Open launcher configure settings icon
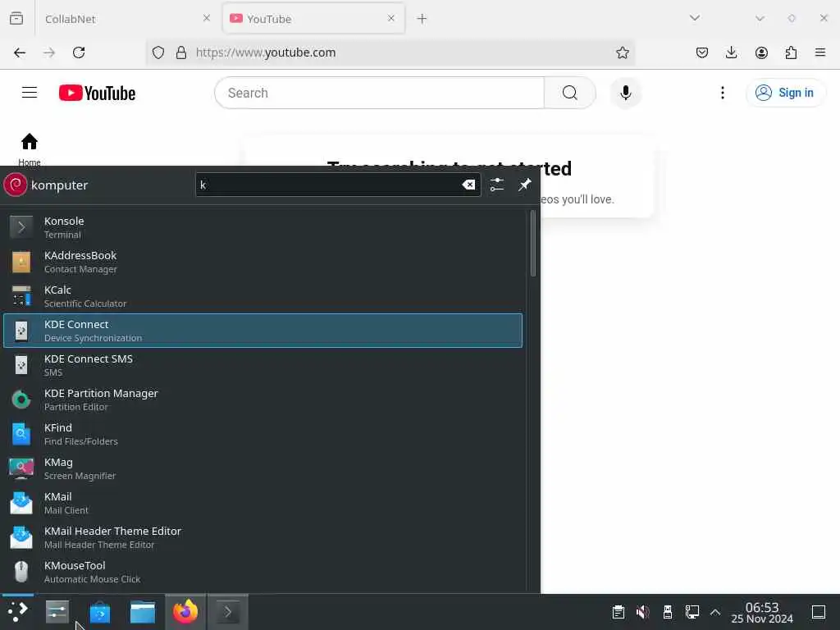The image size is (840, 630). tap(496, 185)
